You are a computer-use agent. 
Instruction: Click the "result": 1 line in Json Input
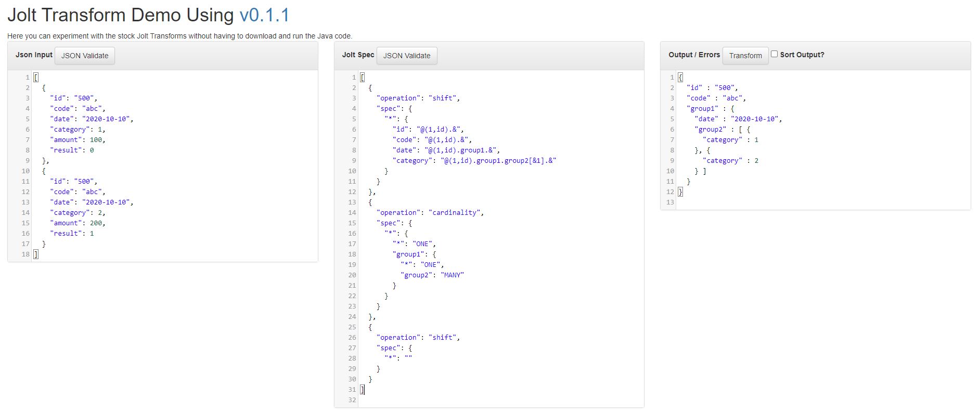point(72,234)
